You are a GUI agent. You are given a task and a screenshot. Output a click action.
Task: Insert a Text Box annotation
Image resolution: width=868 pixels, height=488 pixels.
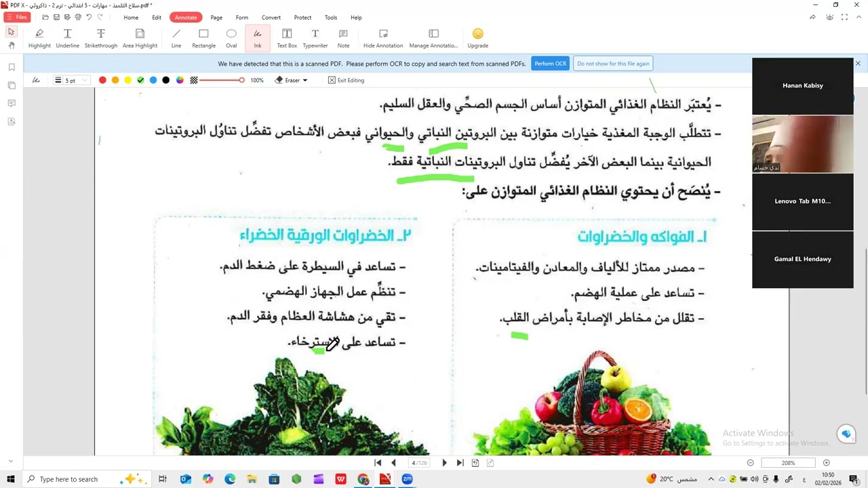point(287,39)
